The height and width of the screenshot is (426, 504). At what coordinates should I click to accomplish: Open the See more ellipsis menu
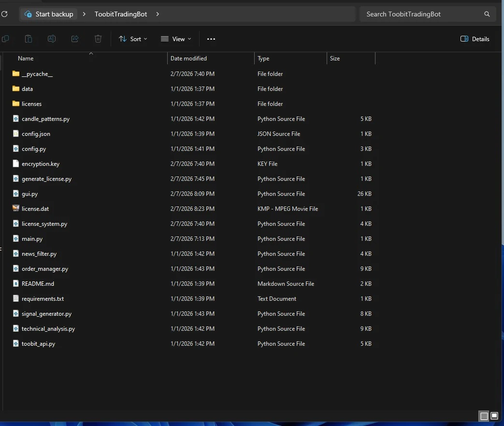pos(211,39)
